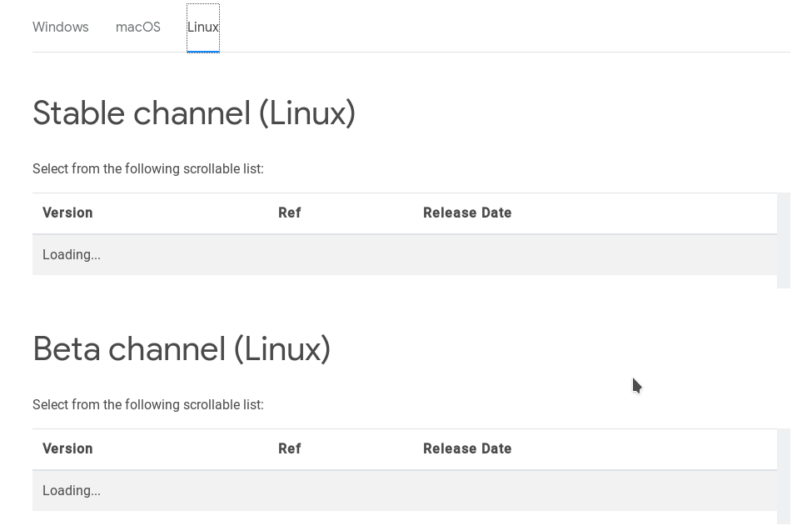Click the Version column header in Beta channel table
812x531 pixels.
pos(67,448)
